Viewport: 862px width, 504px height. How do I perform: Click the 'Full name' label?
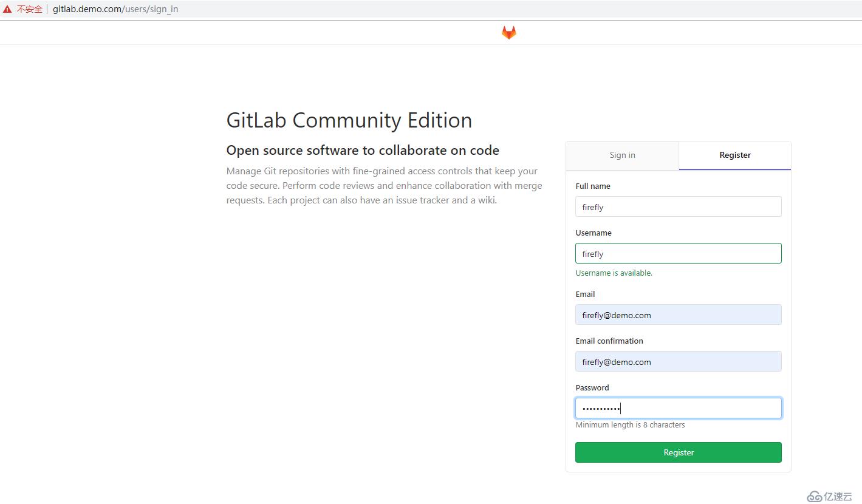(x=593, y=186)
